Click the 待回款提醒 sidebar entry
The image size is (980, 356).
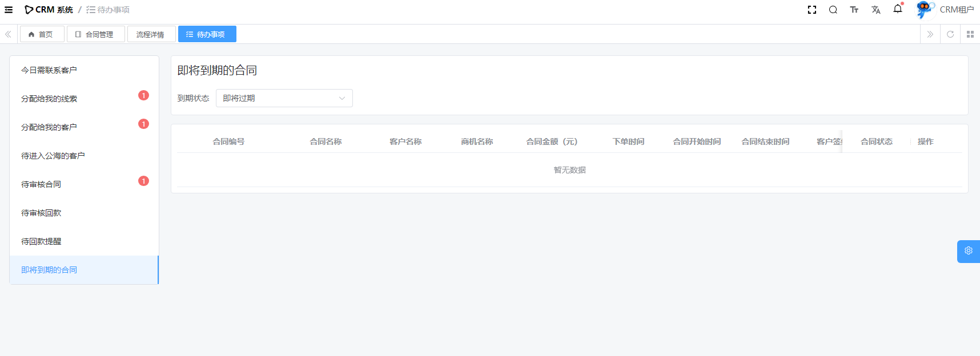[41, 241]
